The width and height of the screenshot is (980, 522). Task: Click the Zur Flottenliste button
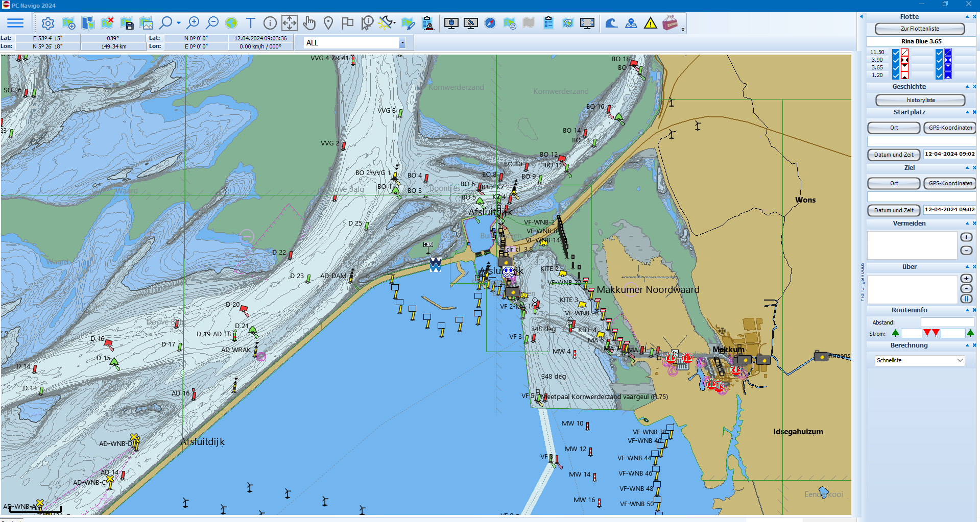(920, 29)
